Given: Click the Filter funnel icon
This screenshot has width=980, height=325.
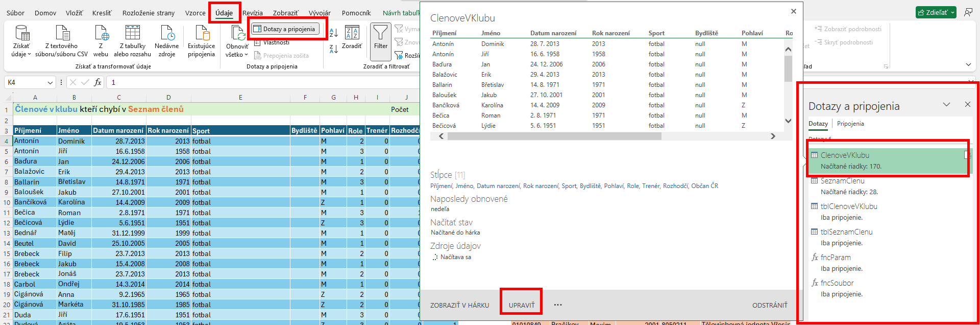Looking at the screenshot, I should click(x=380, y=34).
